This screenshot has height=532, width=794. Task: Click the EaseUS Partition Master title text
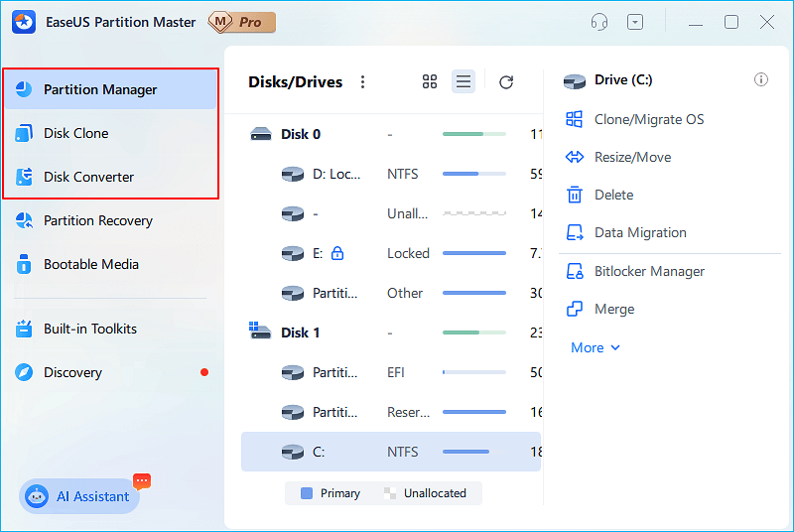(x=120, y=22)
